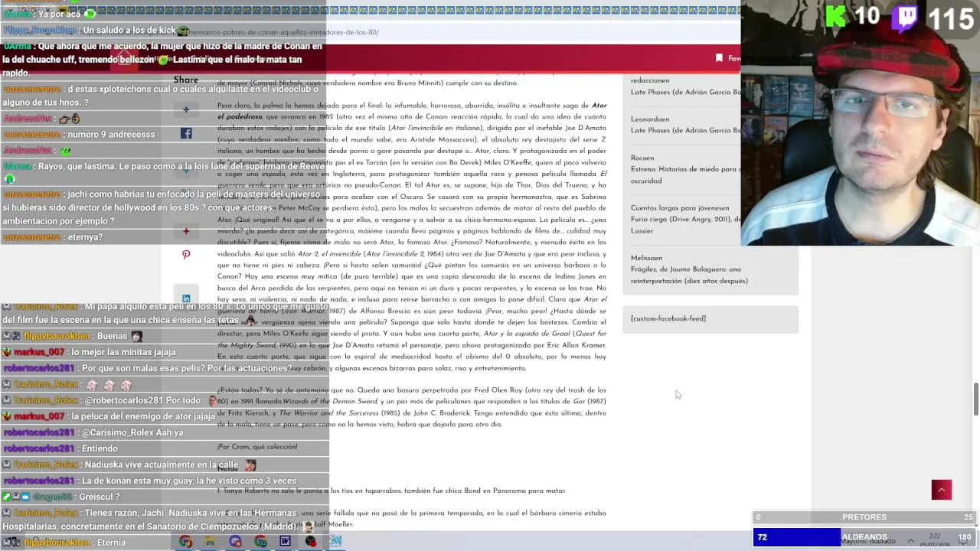Open Late Phases link under Leonardoen
Viewport: 980px width, 551px height.
[685, 131]
